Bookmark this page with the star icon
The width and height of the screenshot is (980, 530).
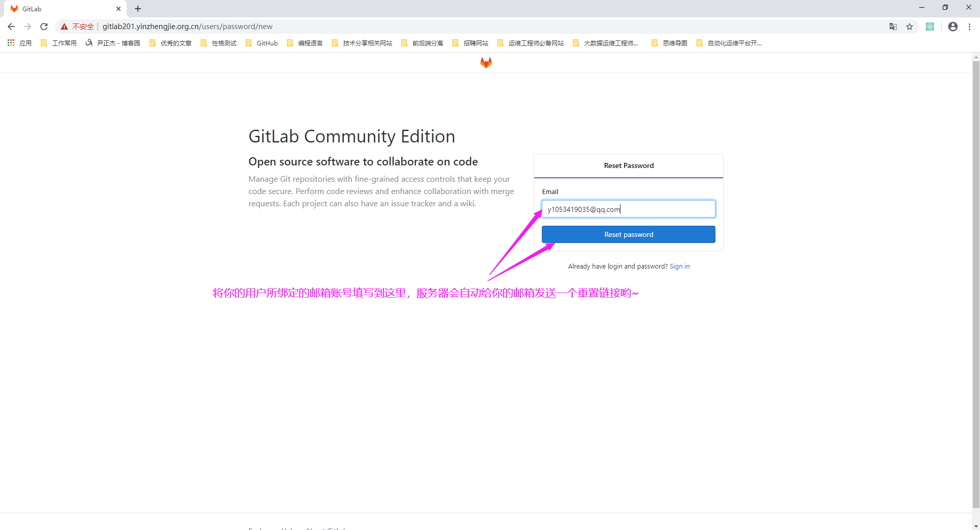pos(910,27)
